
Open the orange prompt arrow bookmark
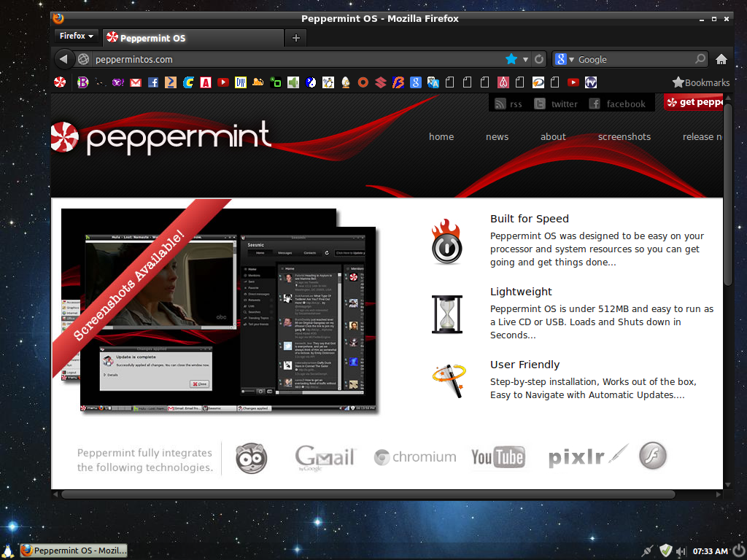pyautogui.click(x=171, y=82)
